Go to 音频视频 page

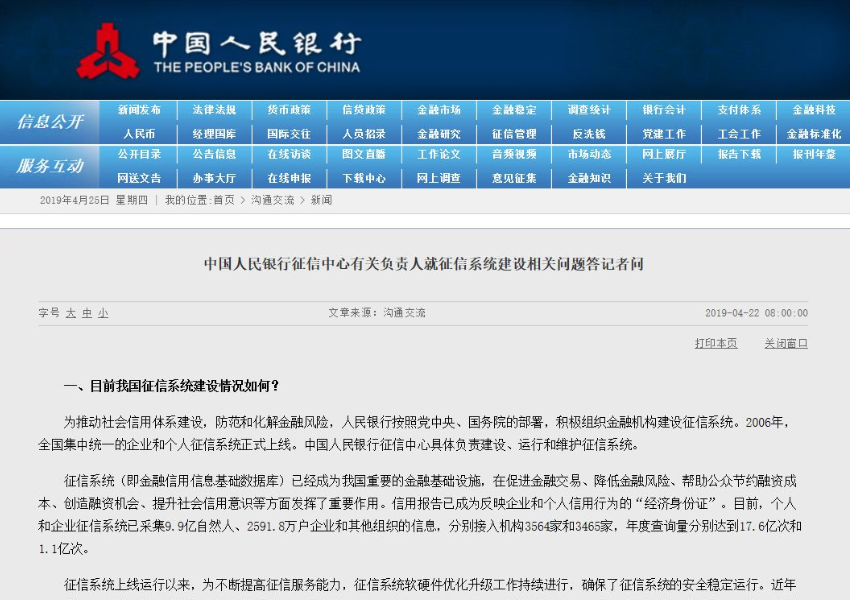click(x=514, y=155)
